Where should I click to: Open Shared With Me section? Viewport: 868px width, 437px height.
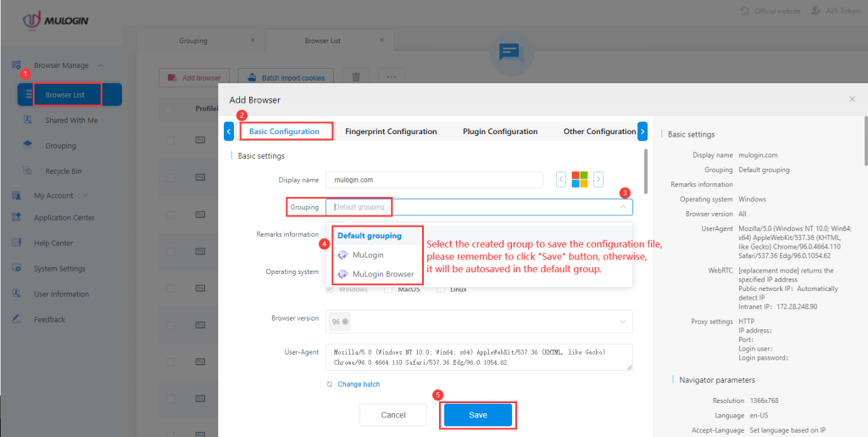tap(71, 120)
